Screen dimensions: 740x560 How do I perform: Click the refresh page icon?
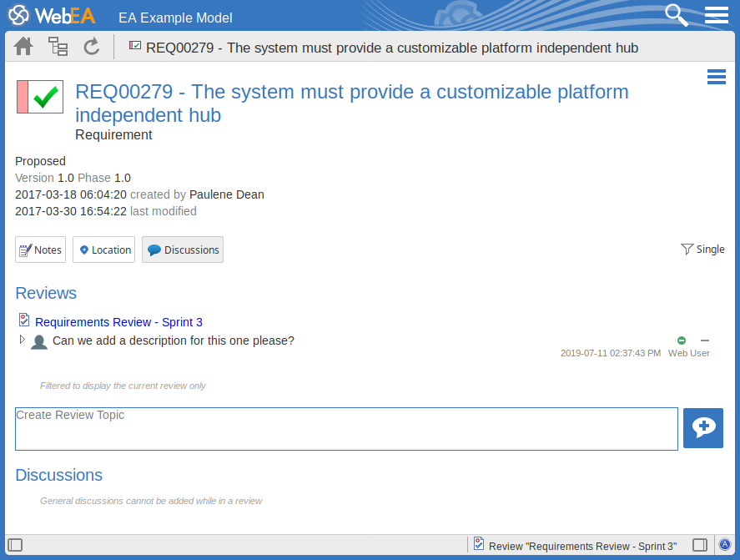(92, 47)
